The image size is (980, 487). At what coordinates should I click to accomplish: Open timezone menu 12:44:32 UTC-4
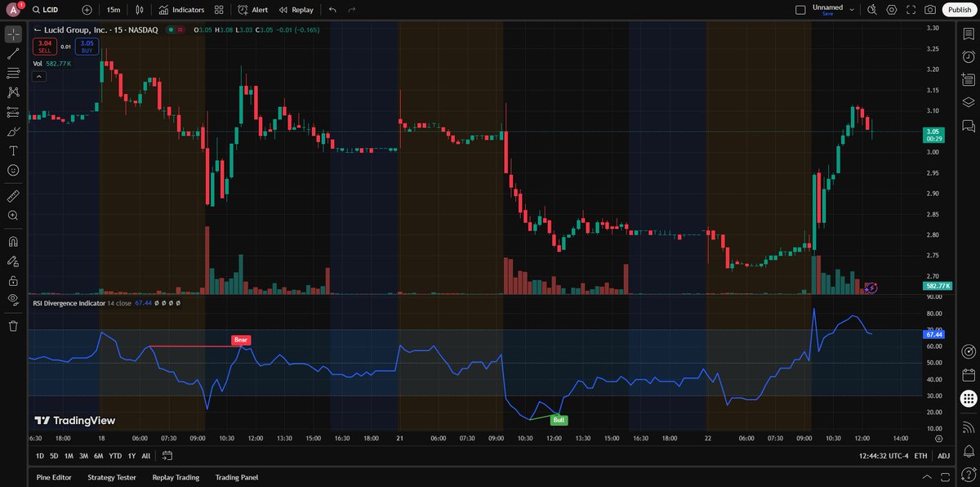882,455
